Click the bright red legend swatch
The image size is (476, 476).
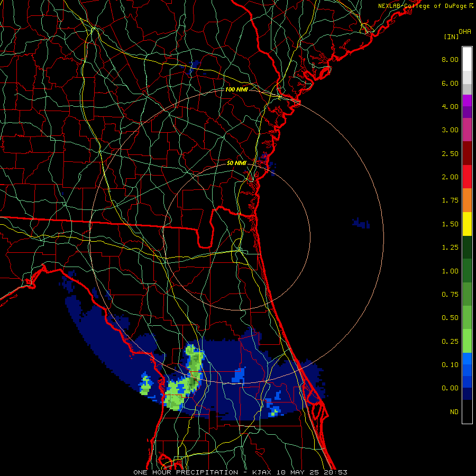tap(467, 177)
